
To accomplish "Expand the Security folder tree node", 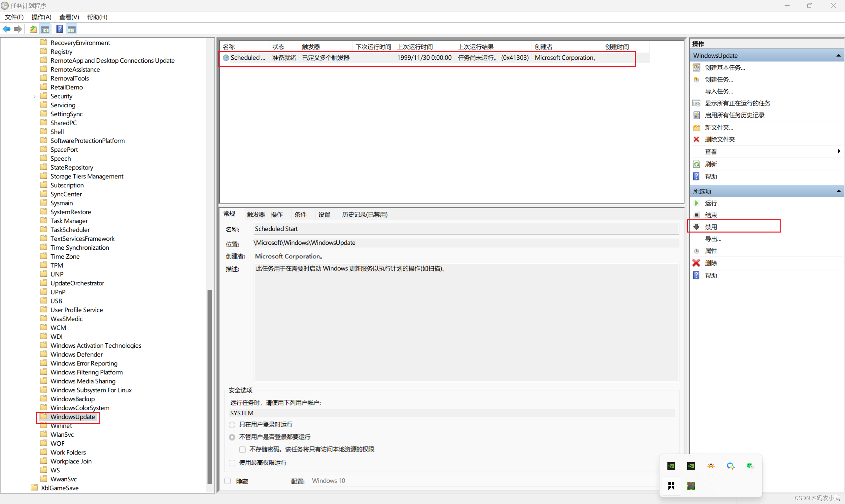I will click(34, 96).
